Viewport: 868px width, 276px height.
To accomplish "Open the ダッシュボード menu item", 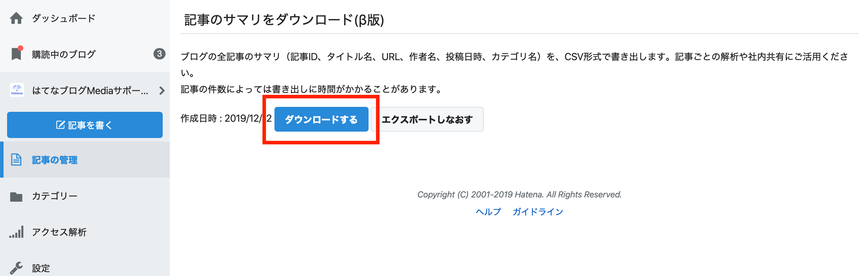I will 63,18.
